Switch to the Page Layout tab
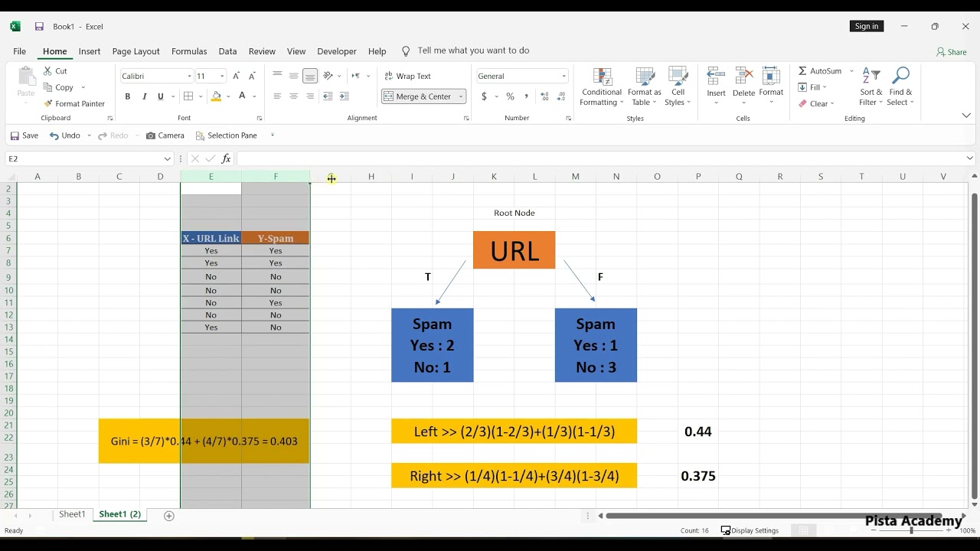Image resolution: width=980 pixels, height=551 pixels. [x=136, y=51]
